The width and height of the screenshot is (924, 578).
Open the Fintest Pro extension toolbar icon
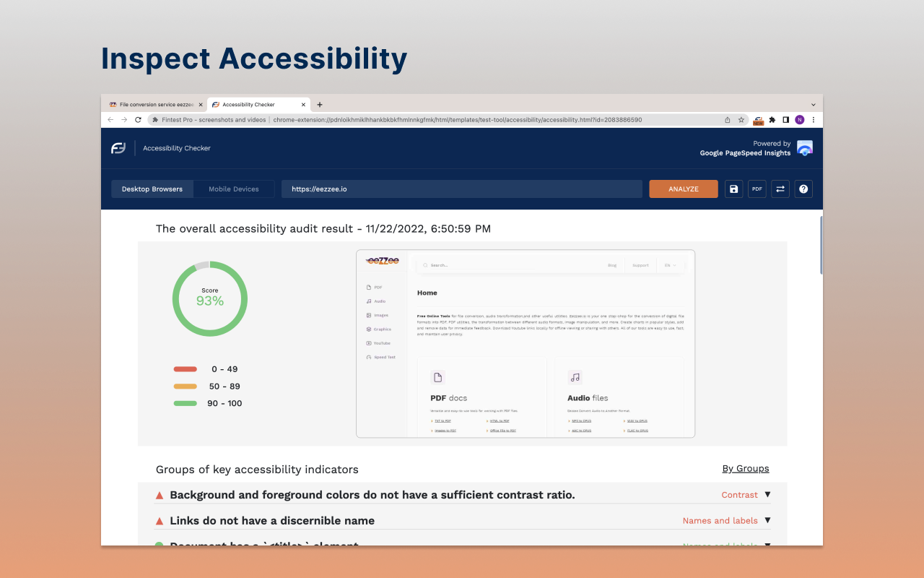pos(759,120)
